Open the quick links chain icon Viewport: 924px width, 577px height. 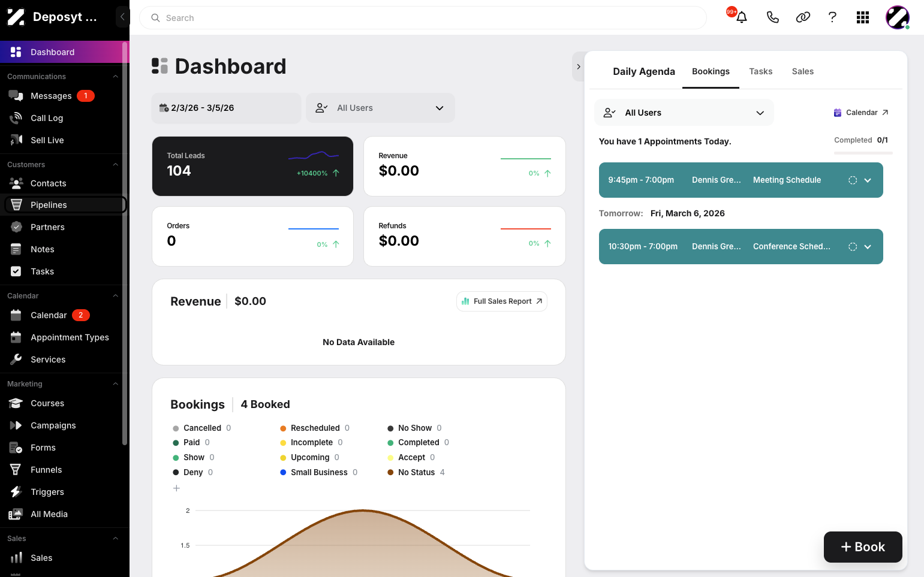point(803,17)
